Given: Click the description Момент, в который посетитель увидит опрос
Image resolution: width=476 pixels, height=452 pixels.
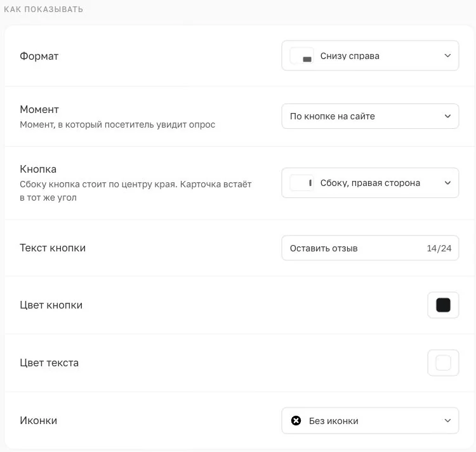Looking at the screenshot, I should click(x=117, y=124).
